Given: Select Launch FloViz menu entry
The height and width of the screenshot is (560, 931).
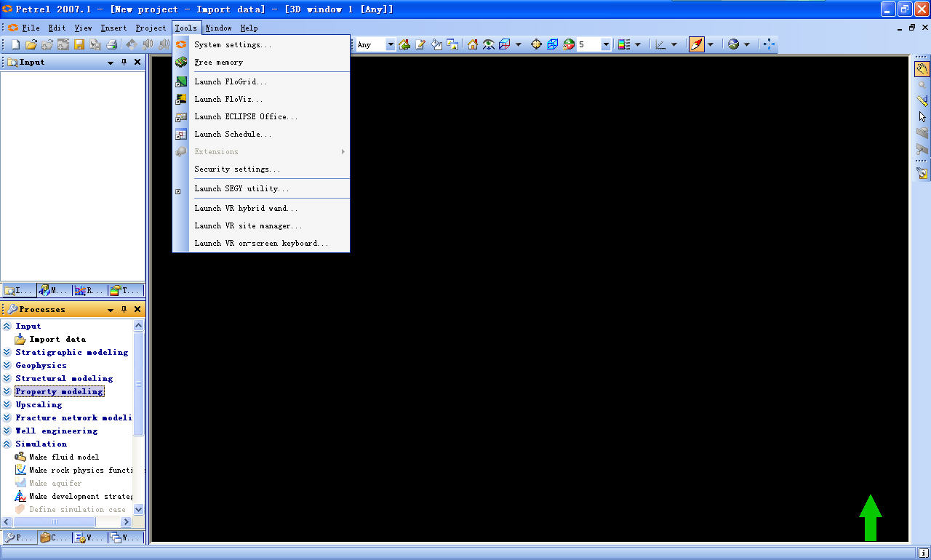Looking at the screenshot, I should click(x=261, y=99).
